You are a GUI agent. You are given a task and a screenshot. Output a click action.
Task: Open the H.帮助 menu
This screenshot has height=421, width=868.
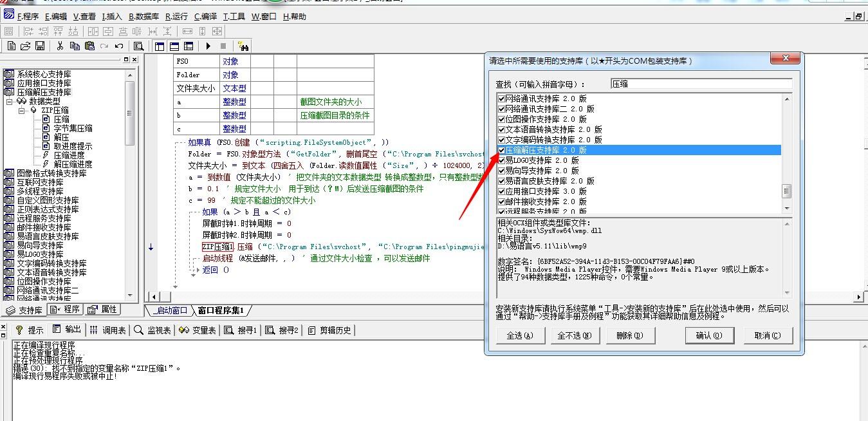click(x=295, y=17)
